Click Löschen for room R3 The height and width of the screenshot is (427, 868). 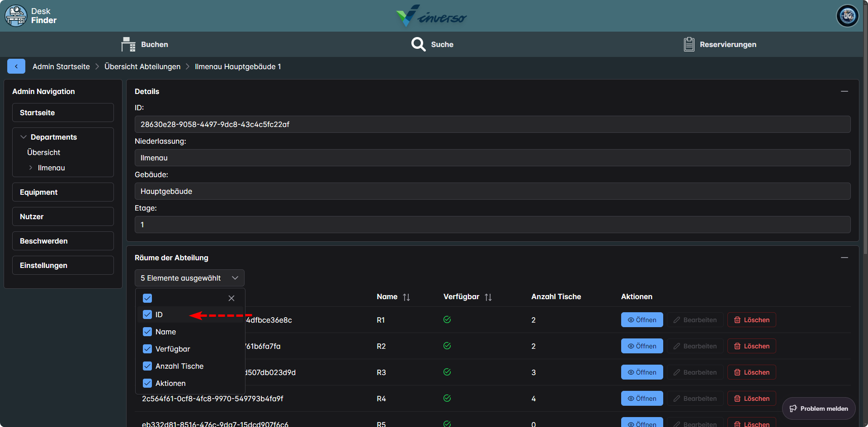(751, 372)
